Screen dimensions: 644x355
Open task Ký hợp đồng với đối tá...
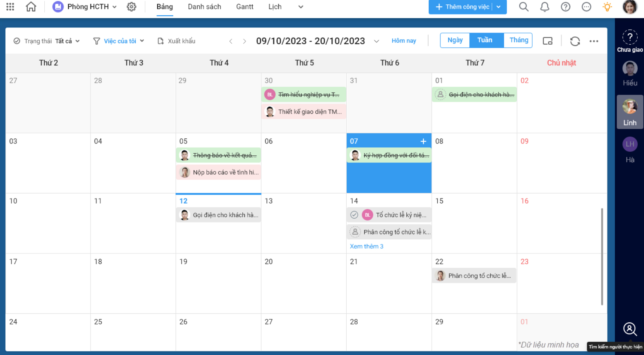(x=389, y=155)
